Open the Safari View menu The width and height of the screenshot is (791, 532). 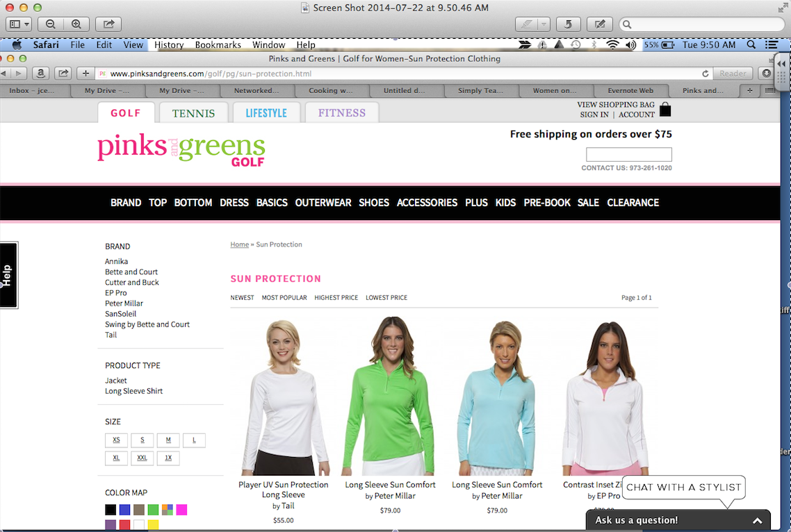pos(133,45)
